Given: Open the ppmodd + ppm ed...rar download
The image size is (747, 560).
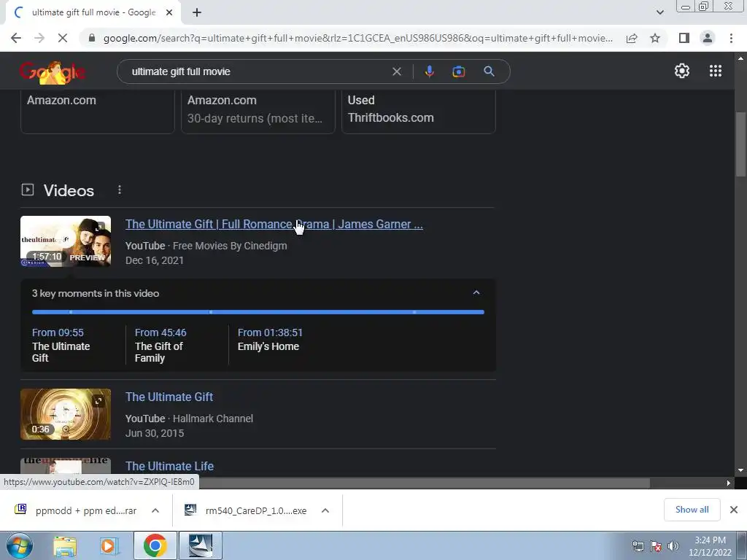Looking at the screenshot, I should (x=76, y=510).
